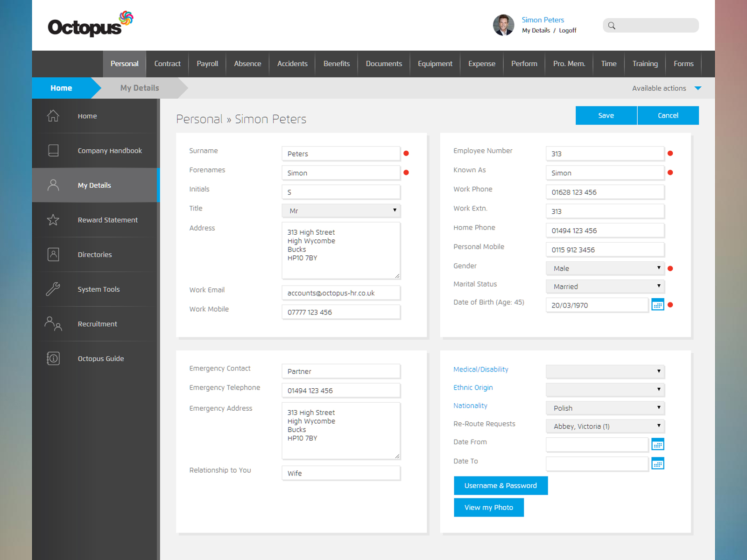Switch to the Payroll tab
747x560 pixels.
207,64
